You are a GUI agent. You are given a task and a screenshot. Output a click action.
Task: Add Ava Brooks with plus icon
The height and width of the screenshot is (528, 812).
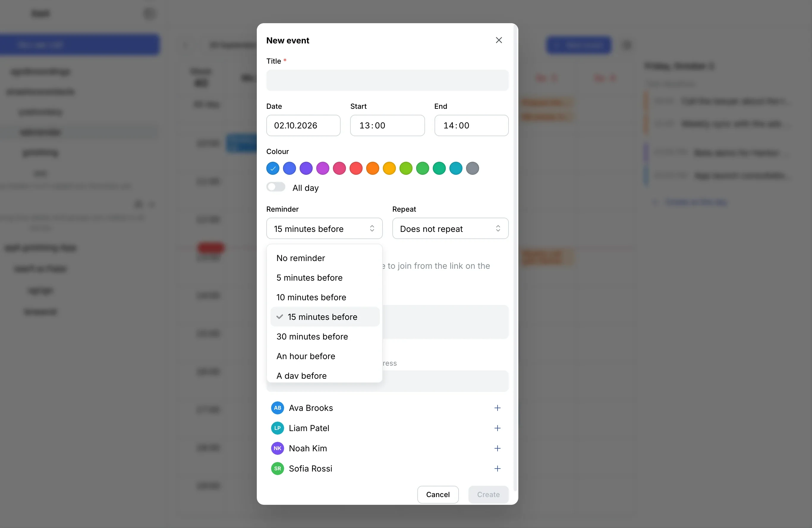tap(497, 408)
